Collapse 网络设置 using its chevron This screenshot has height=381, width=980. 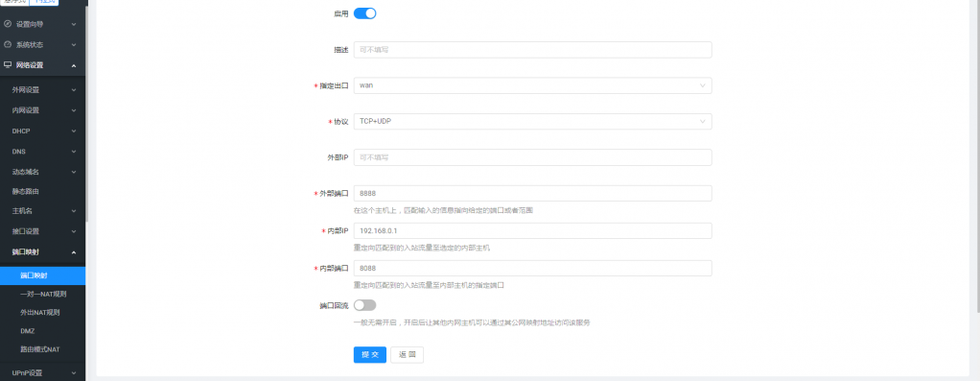(x=74, y=65)
